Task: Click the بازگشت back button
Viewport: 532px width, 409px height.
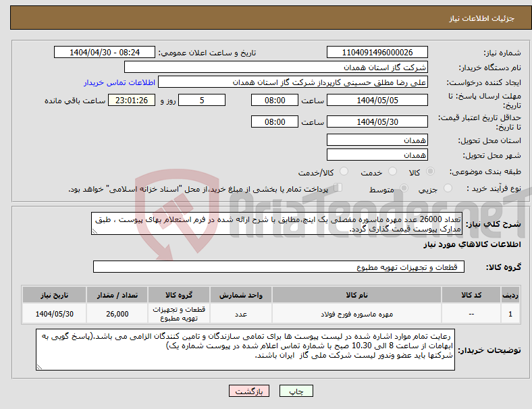Action: pos(249,391)
